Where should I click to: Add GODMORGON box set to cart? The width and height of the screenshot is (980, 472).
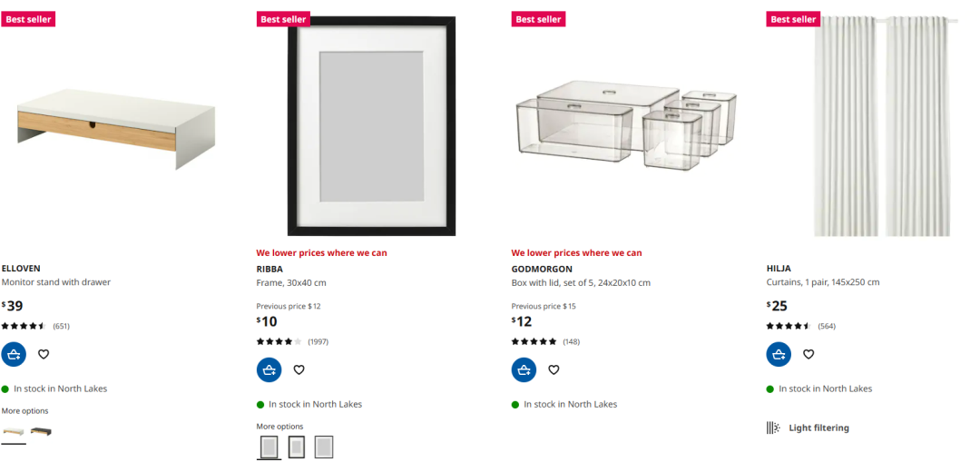(524, 370)
